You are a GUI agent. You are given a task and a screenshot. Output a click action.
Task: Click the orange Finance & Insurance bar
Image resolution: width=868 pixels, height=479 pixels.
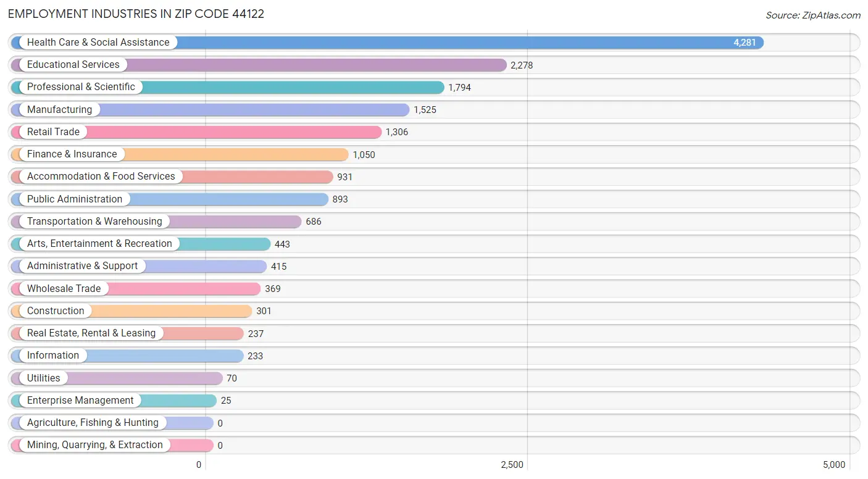180,154
